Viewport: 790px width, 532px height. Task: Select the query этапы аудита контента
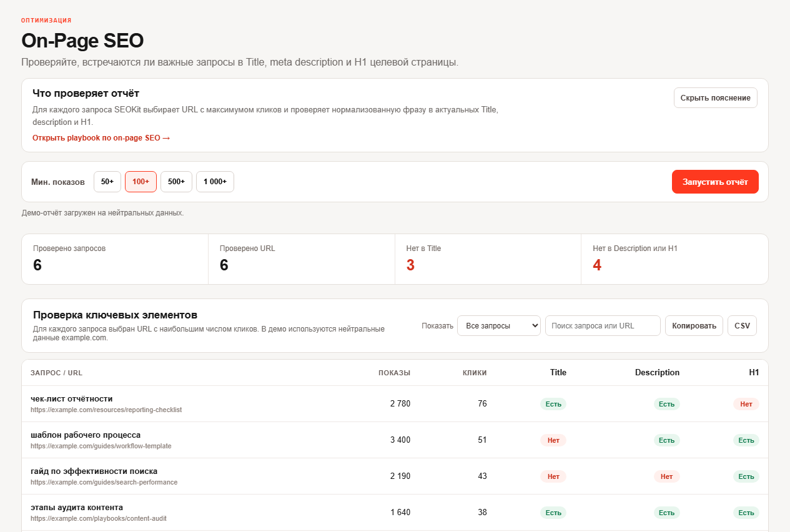tap(77, 508)
